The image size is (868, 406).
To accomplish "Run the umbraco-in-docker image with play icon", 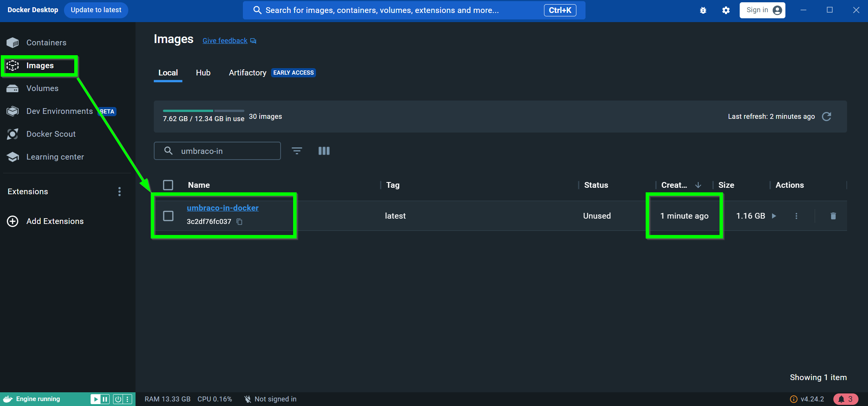I will point(774,216).
